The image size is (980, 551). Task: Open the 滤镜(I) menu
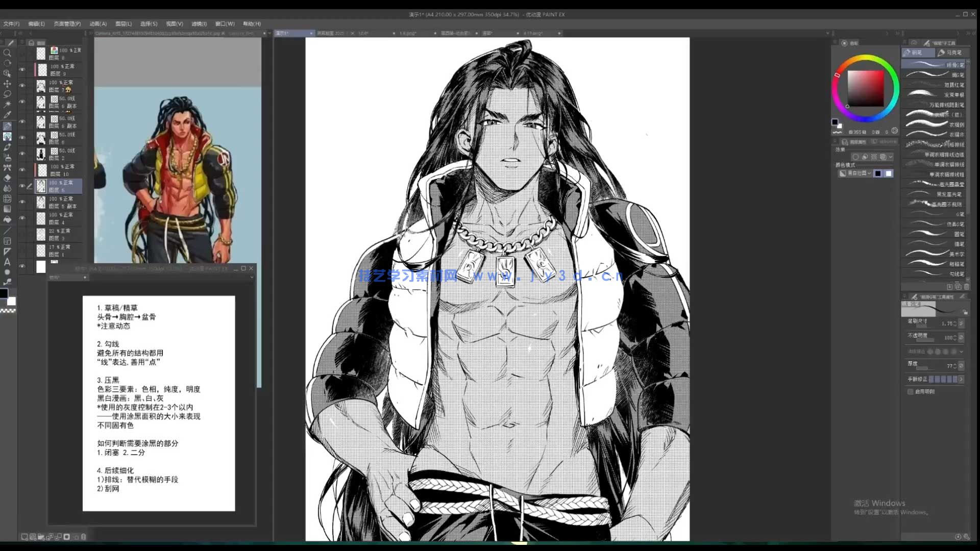tap(199, 23)
